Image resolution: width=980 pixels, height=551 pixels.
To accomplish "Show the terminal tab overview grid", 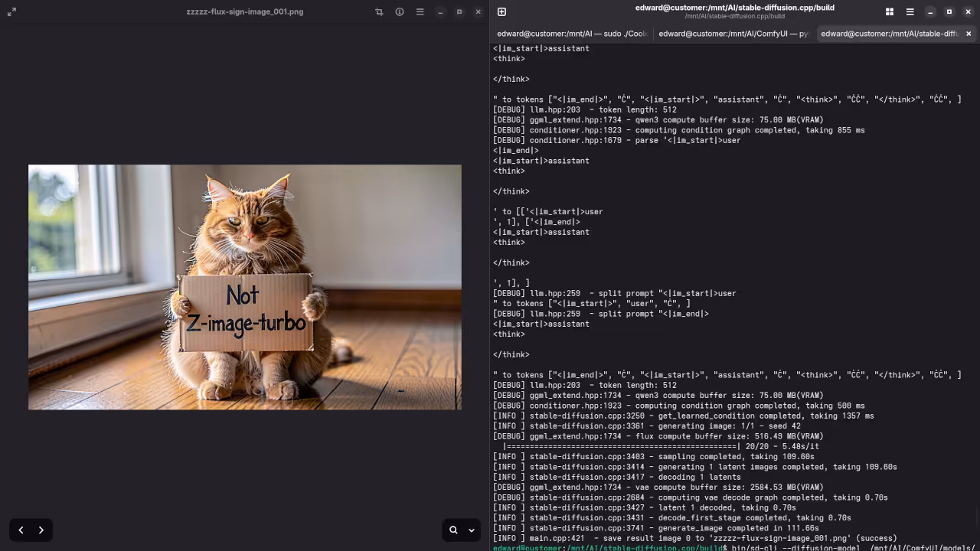I will coord(890,11).
